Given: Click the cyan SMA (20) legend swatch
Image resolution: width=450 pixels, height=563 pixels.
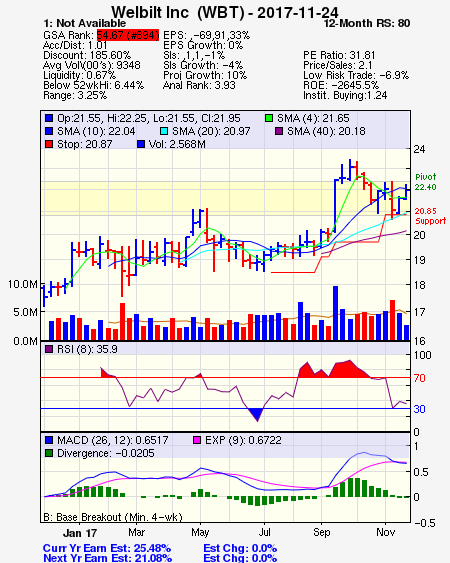Looking at the screenshot, I should [164, 131].
